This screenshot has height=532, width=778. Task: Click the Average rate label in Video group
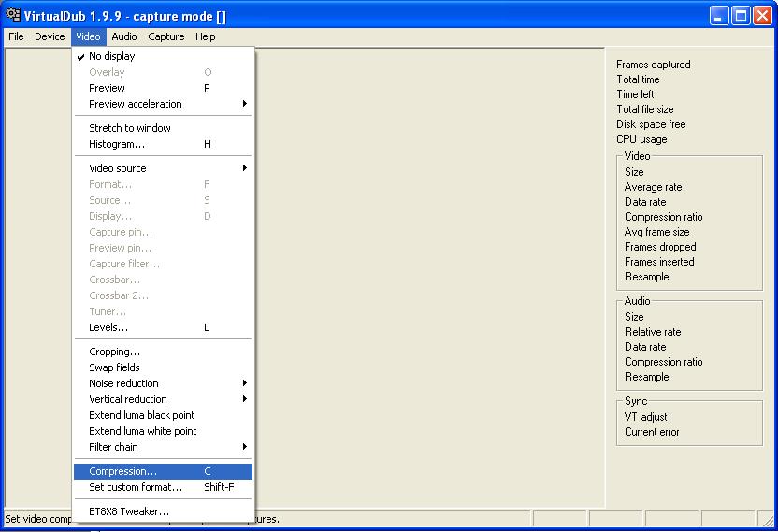653,187
